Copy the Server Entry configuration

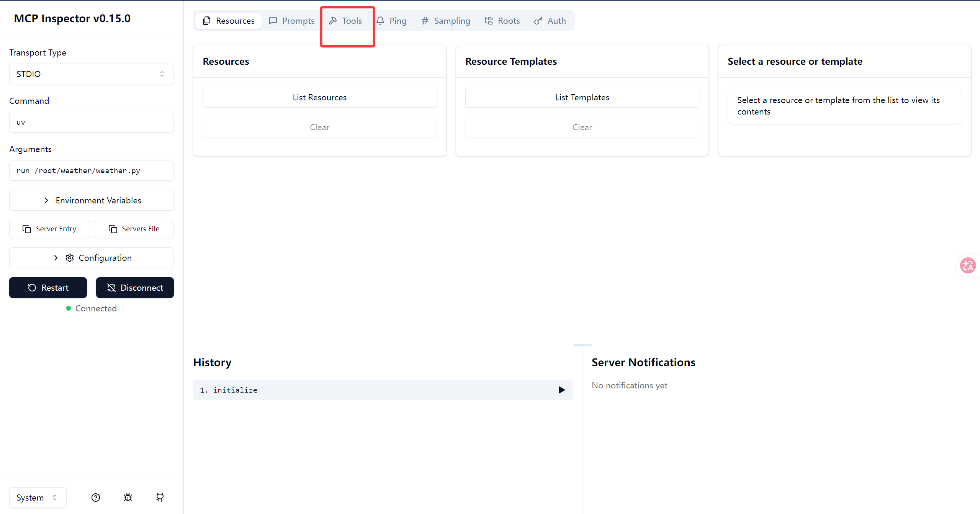(49, 229)
